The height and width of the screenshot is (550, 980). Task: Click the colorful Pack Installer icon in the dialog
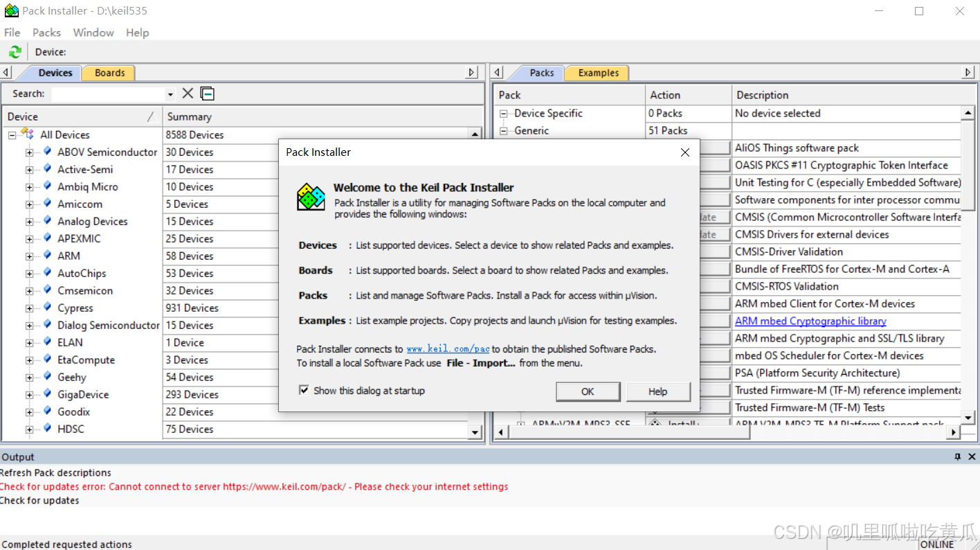(311, 197)
